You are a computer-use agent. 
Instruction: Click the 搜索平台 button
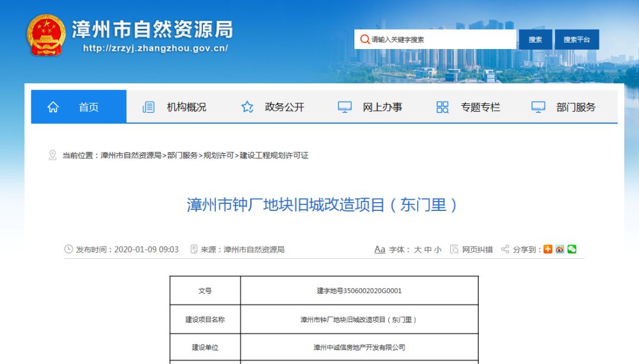(x=577, y=40)
